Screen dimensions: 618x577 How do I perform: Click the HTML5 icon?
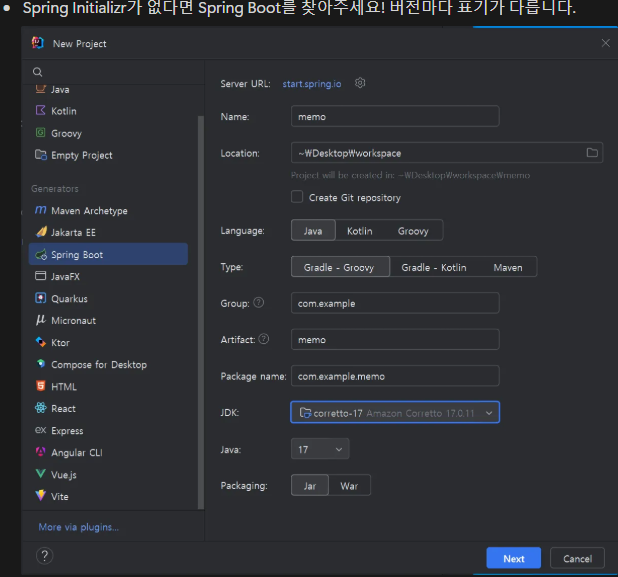pos(41,385)
